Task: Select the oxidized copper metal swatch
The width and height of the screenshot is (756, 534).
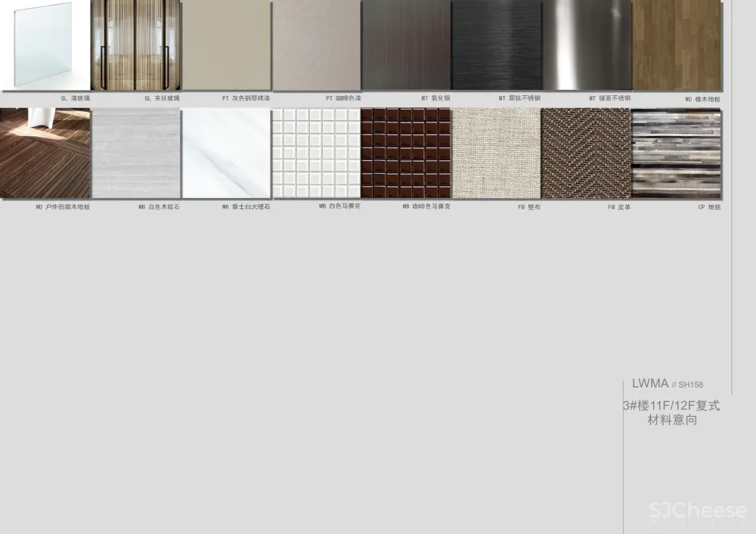Action: pos(406,45)
